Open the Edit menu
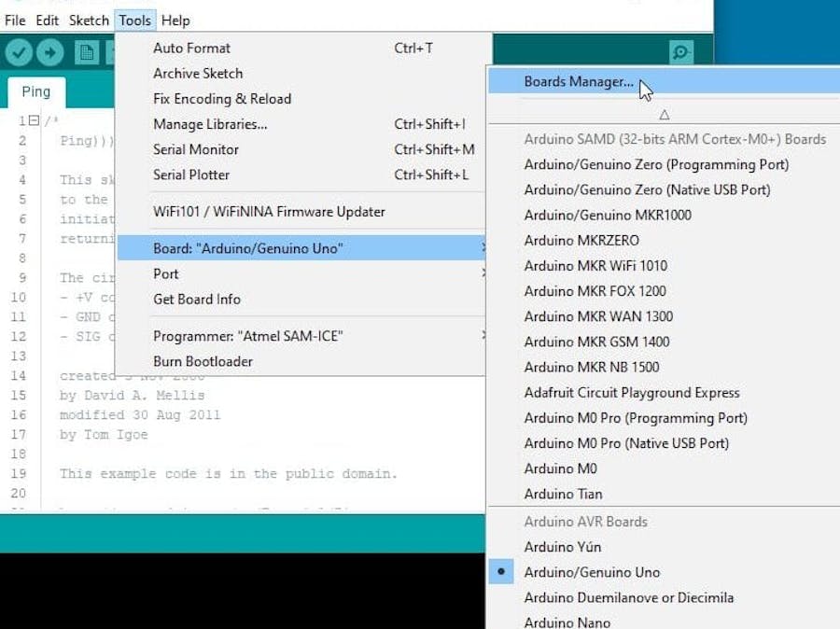The height and width of the screenshot is (629, 840). (x=48, y=21)
